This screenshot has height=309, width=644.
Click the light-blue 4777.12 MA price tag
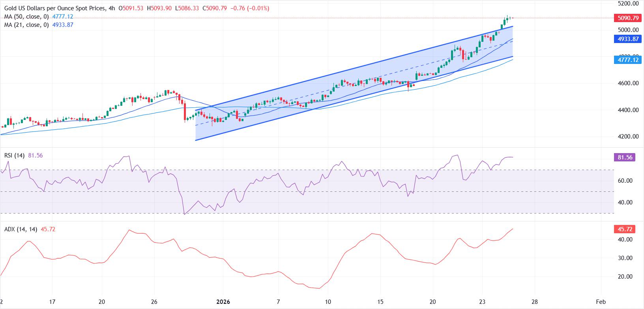(627, 60)
